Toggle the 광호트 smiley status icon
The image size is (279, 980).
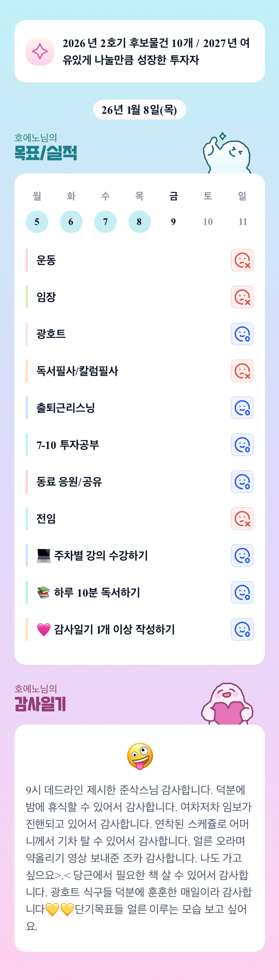(x=242, y=334)
